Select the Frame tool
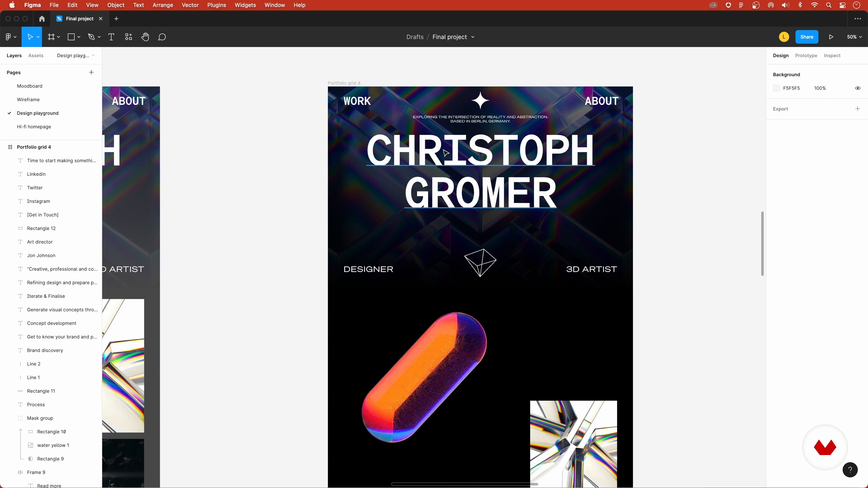 point(51,37)
